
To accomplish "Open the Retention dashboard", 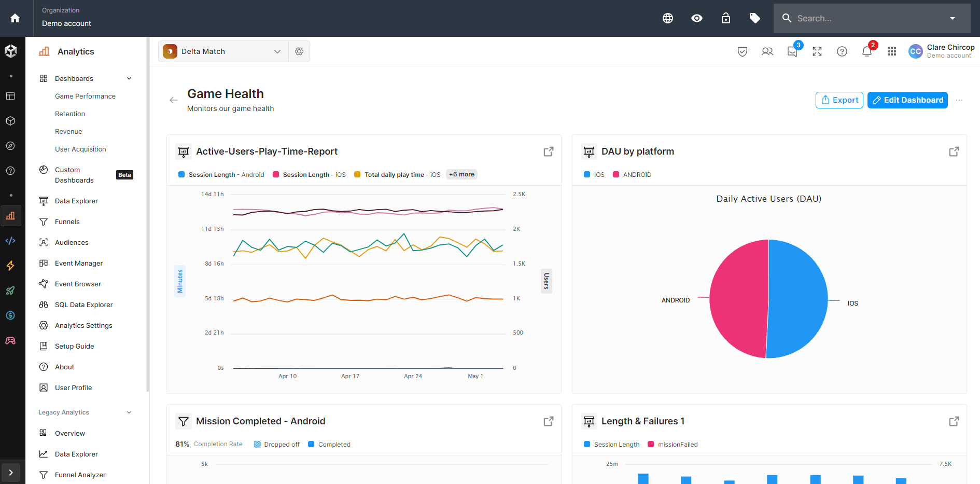I will point(70,114).
